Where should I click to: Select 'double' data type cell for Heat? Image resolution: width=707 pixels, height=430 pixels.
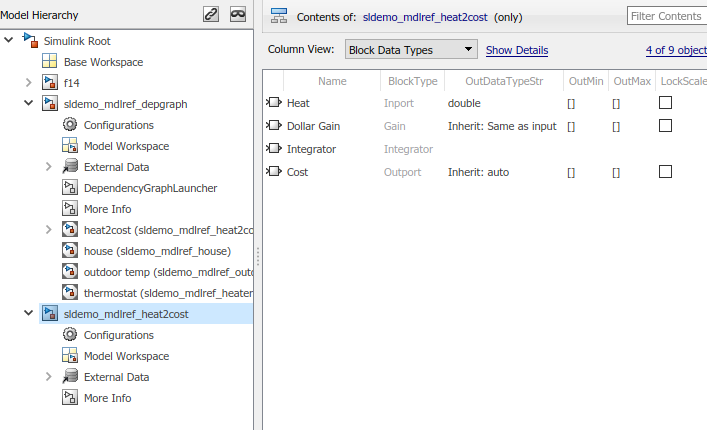(x=464, y=103)
